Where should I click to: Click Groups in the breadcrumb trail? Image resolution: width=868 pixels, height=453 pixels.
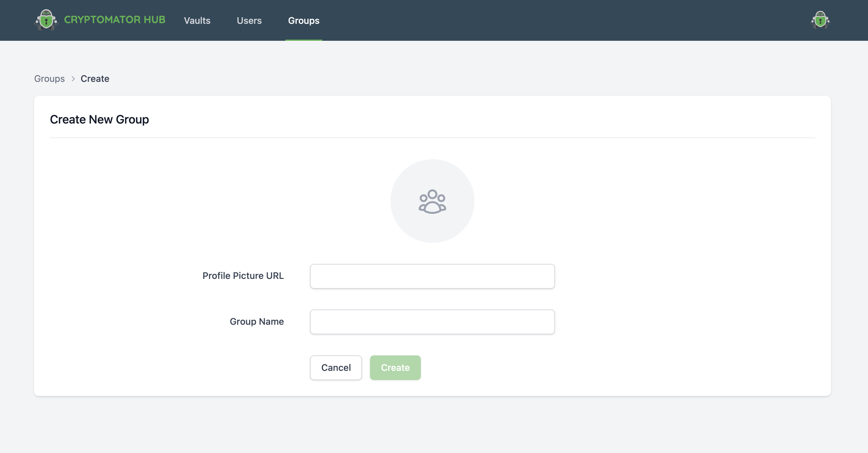[x=49, y=79]
